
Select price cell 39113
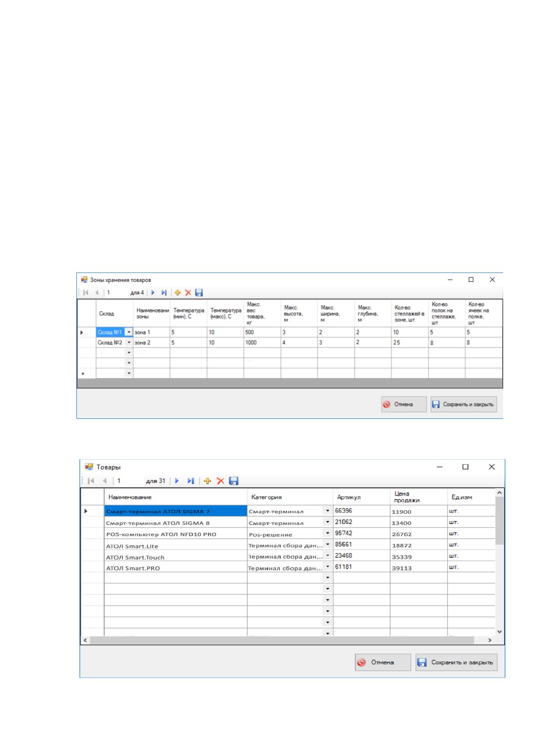[x=418, y=567]
